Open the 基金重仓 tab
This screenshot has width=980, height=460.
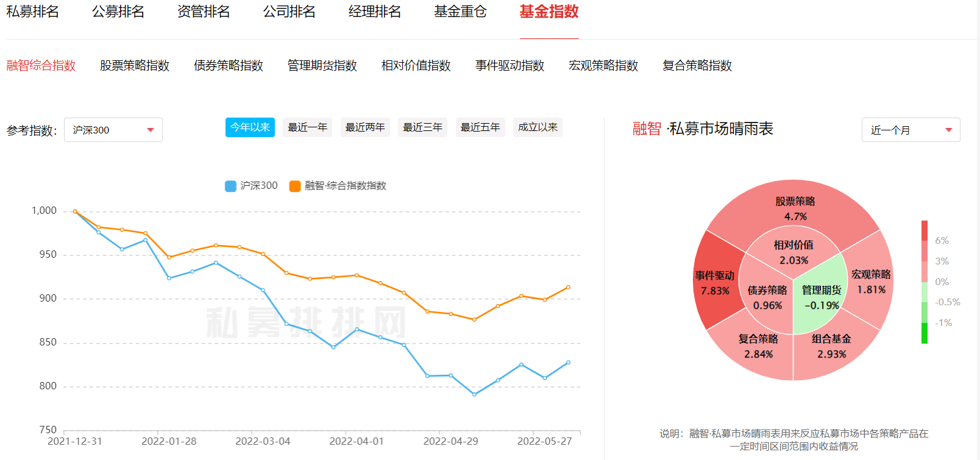pos(460,12)
